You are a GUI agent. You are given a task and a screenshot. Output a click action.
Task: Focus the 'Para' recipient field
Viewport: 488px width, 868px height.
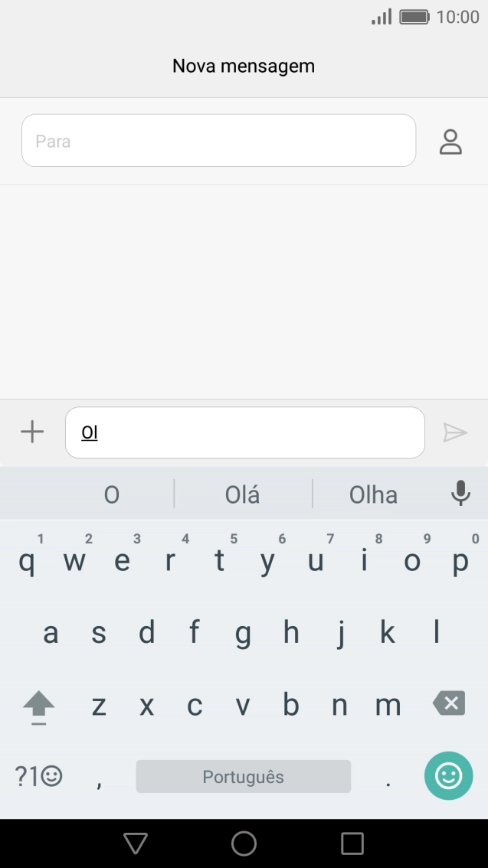point(218,141)
